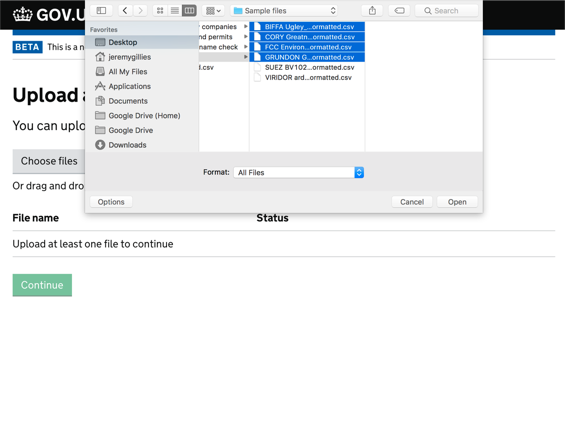The width and height of the screenshot is (565, 434).
Task: Click the folder icon beside Google Drive
Action: pyautogui.click(x=100, y=130)
